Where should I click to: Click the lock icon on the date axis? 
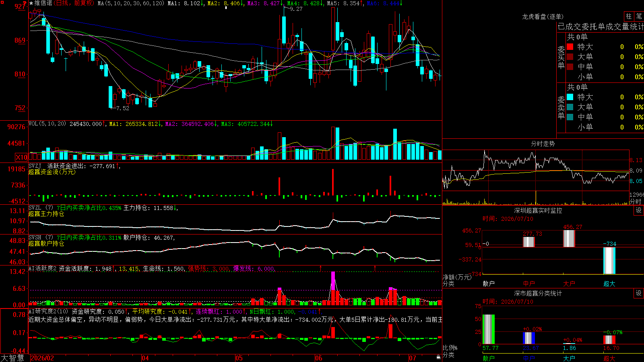(439, 357)
